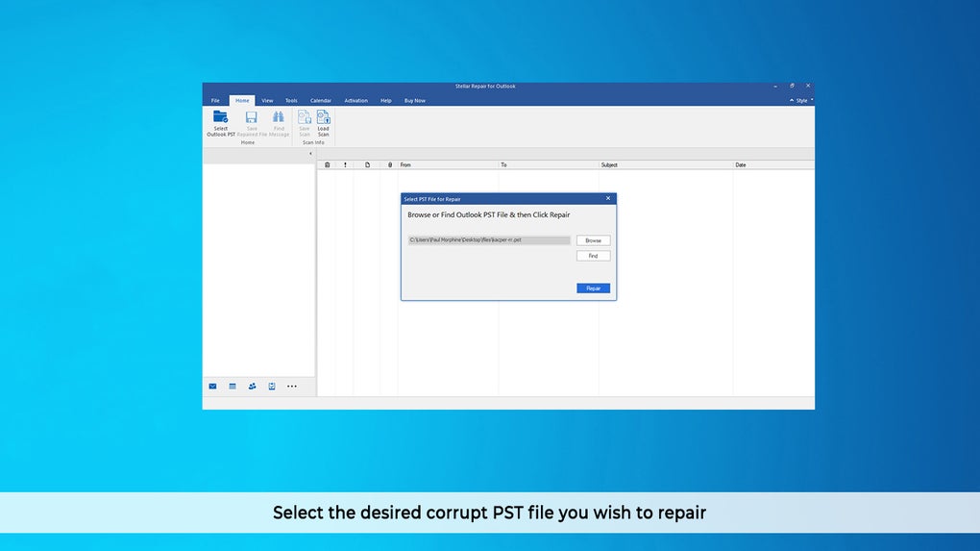Viewport: 980px width, 551px height.
Task: Click the blue Repair button
Action: point(593,288)
